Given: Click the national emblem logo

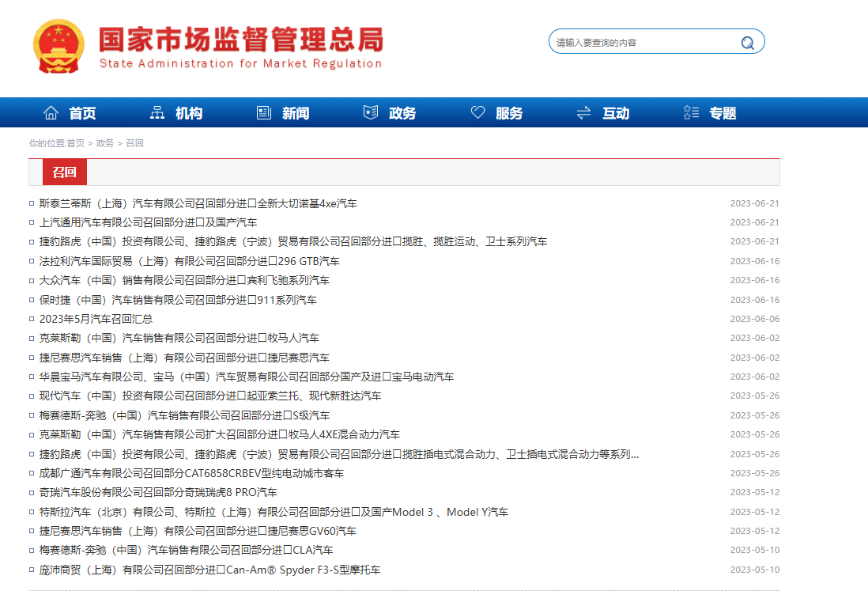Looking at the screenshot, I should tap(58, 46).
